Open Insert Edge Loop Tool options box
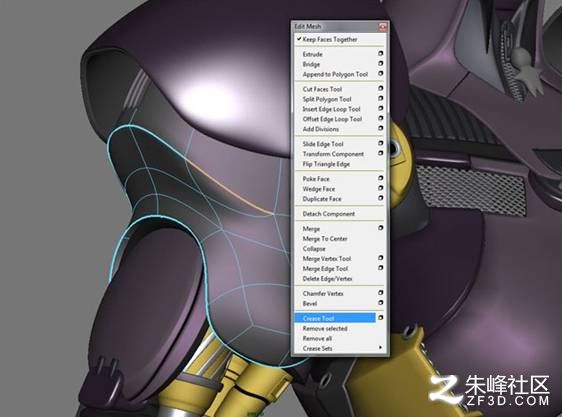Image resolution: width=562 pixels, height=417 pixels. [x=381, y=108]
